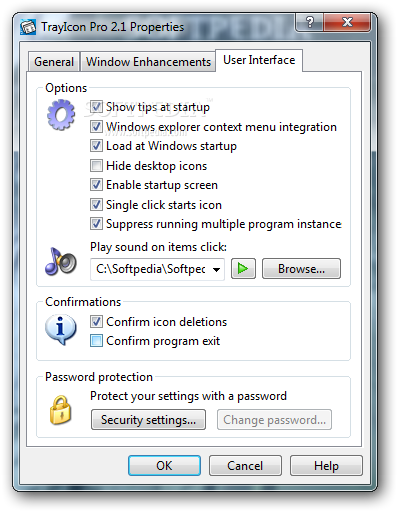The height and width of the screenshot is (512, 398).
Task: Click the 'Password protection' group label
Action: [99, 377]
